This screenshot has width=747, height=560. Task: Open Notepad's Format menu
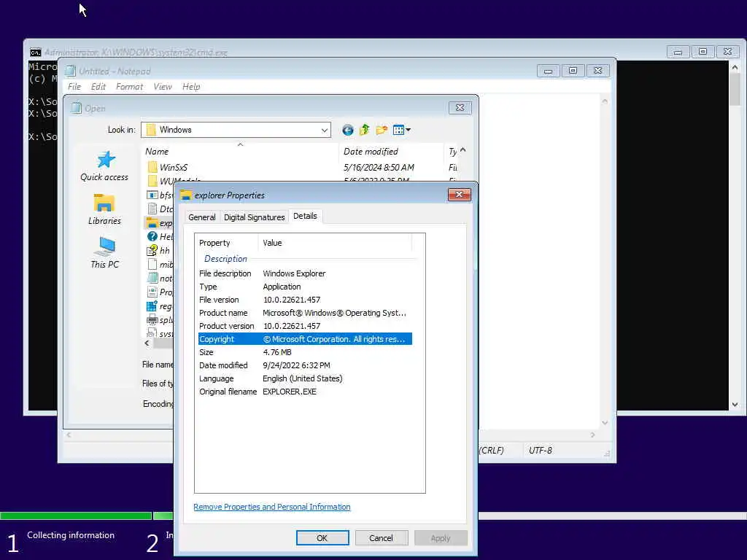point(129,87)
